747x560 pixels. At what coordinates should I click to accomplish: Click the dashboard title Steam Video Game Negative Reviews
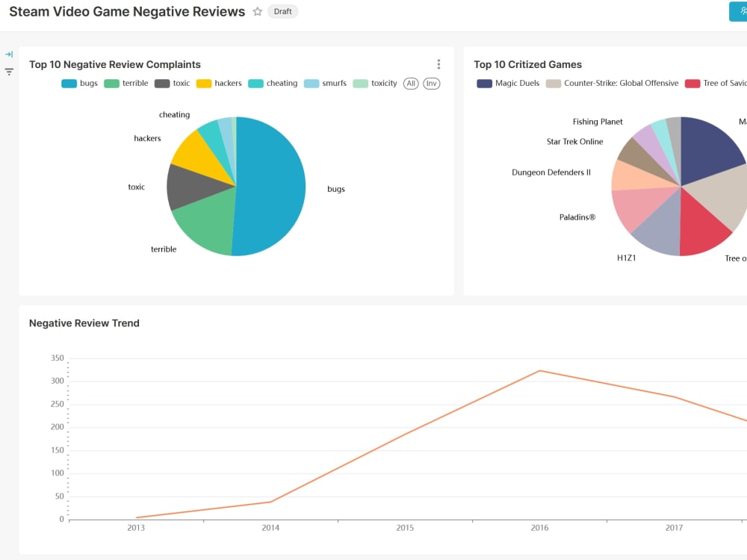tap(127, 11)
